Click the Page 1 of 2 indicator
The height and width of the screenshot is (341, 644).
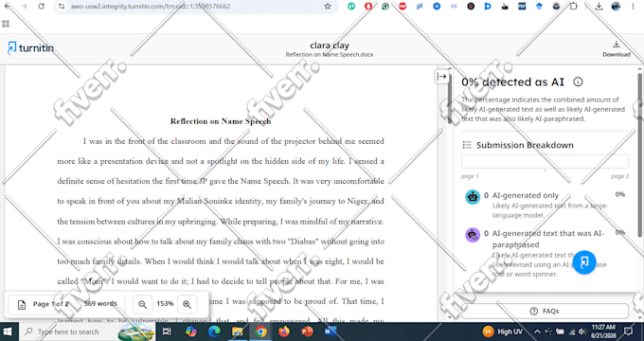pos(51,304)
